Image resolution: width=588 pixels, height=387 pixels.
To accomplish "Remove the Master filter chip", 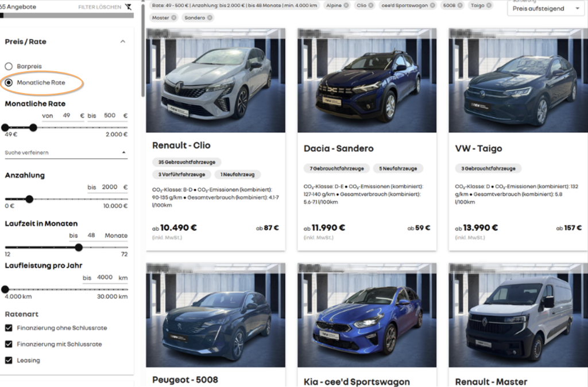I will [173, 18].
